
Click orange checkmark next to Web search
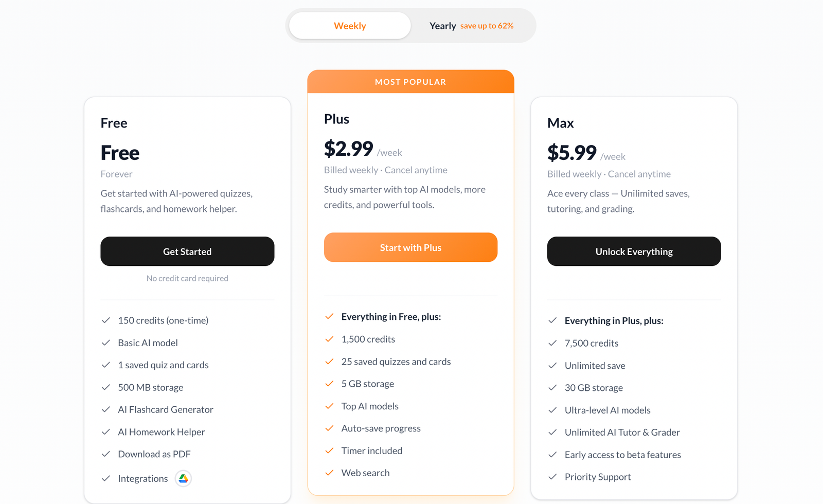(x=329, y=473)
